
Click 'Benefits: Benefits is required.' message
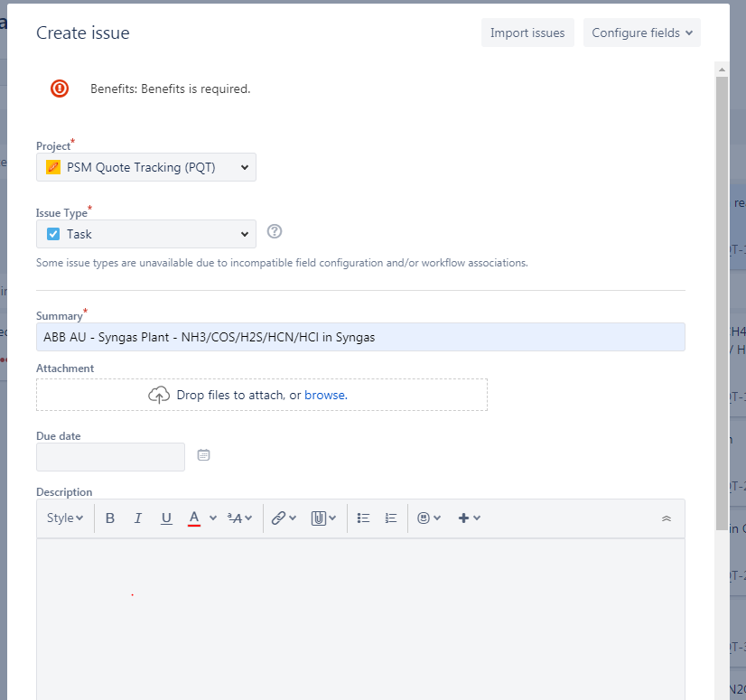(x=171, y=89)
